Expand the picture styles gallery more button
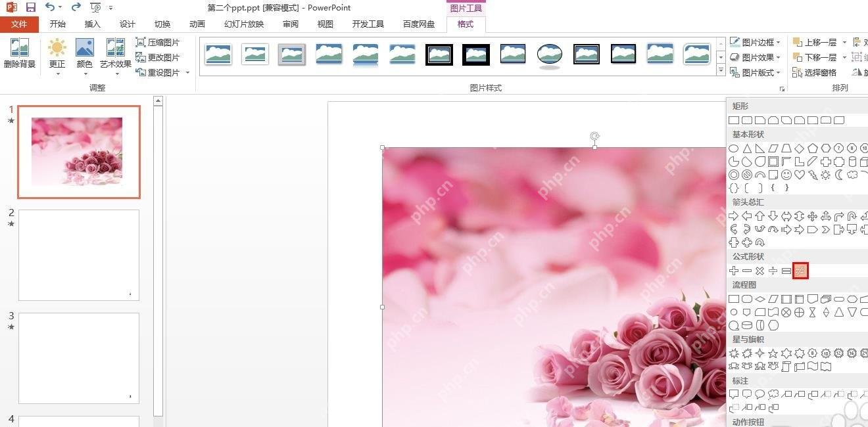868x427 pixels. tap(721, 71)
